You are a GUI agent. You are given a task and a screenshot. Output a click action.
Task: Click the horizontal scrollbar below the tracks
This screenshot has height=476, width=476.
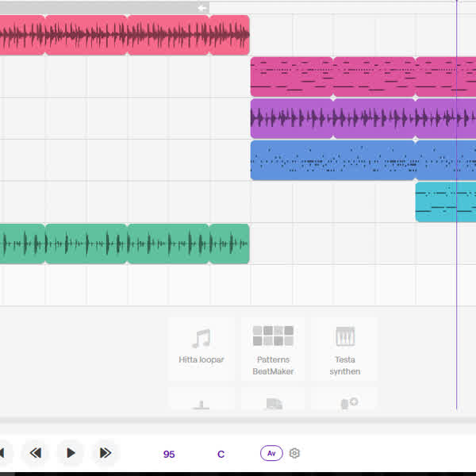(x=238, y=420)
